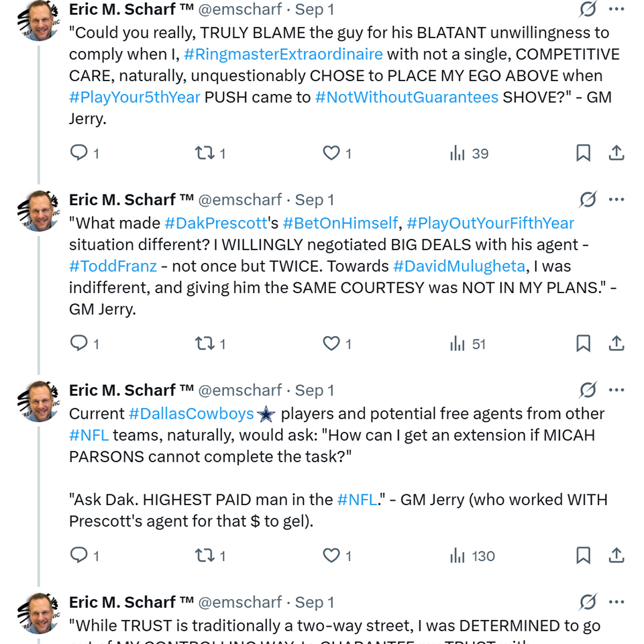Open the #DavidMulugheta hashtag link
Screen dimensions: 644x644
pos(459,266)
